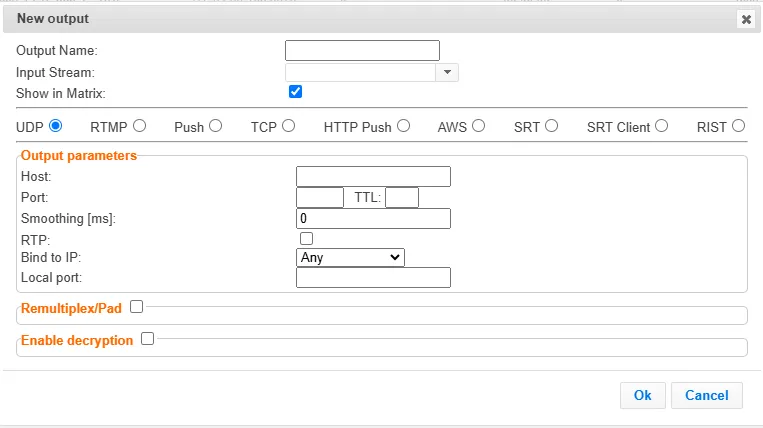Open the Input Stream dropdown arrow
The width and height of the screenshot is (763, 428).
tap(448, 72)
